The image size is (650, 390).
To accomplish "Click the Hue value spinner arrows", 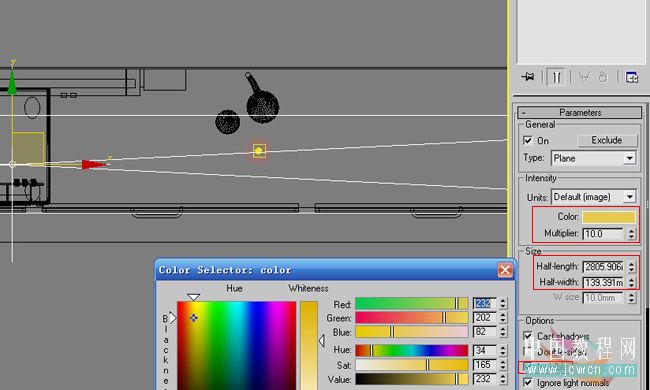I will 503,351.
